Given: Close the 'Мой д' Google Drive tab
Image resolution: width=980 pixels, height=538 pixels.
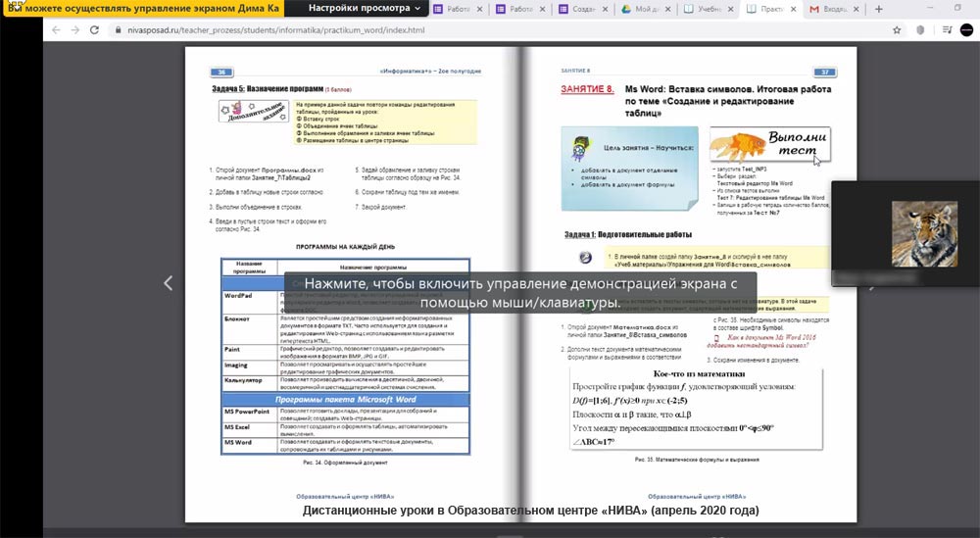Looking at the screenshot, I should pos(668,10).
